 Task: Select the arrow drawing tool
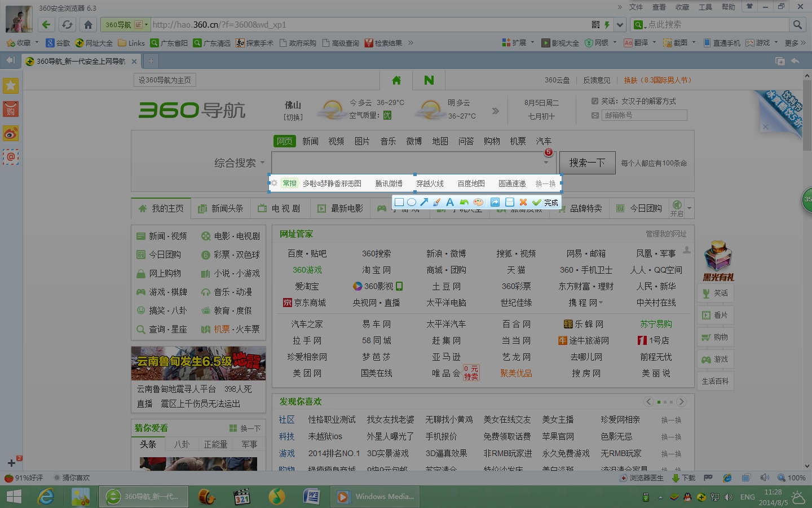pyautogui.click(x=424, y=202)
